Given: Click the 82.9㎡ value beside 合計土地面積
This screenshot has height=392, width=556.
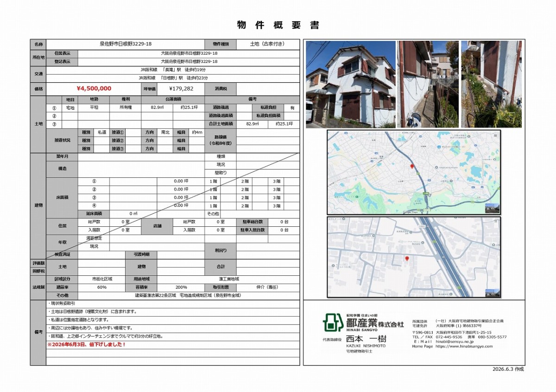Looking at the screenshot, I should pyautogui.click(x=252, y=124).
